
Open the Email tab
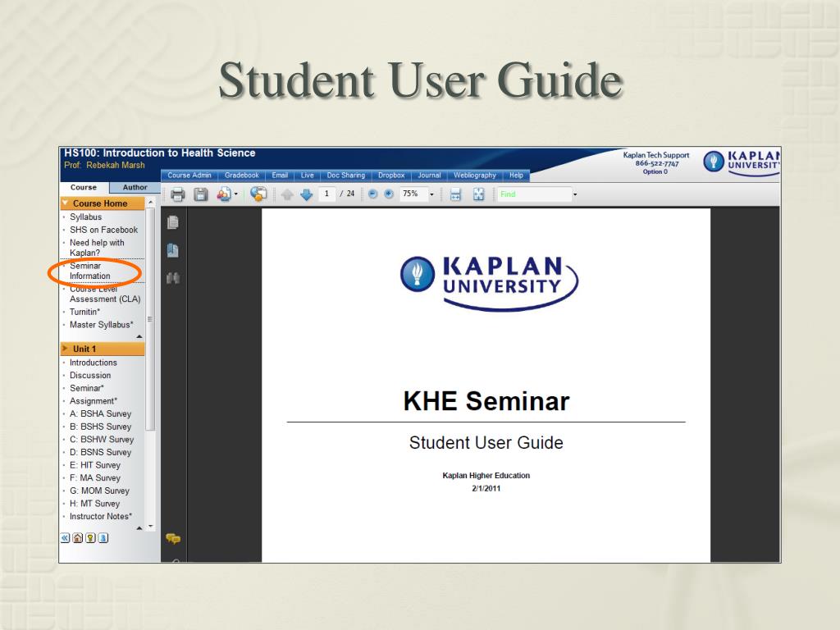pyautogui.click(x=280, y=176)
